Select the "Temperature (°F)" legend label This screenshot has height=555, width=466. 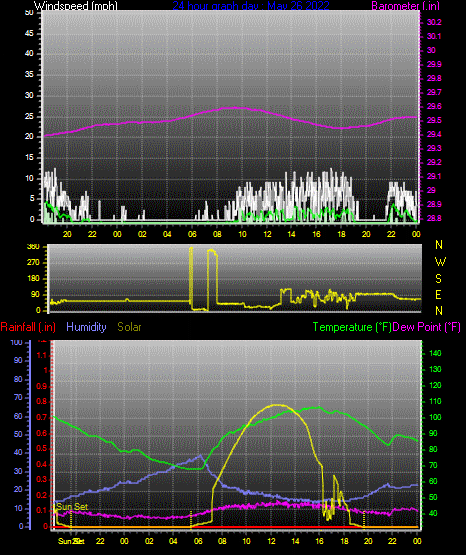click(352, 327)
